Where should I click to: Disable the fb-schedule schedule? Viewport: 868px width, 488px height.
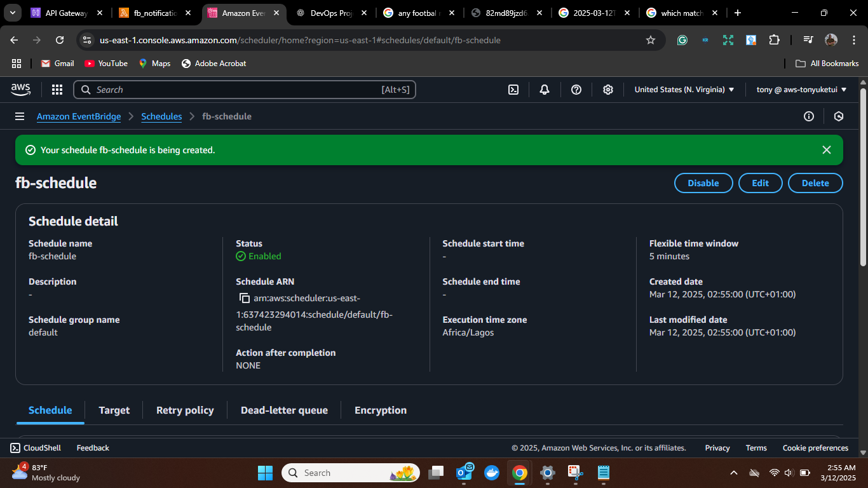703,183
